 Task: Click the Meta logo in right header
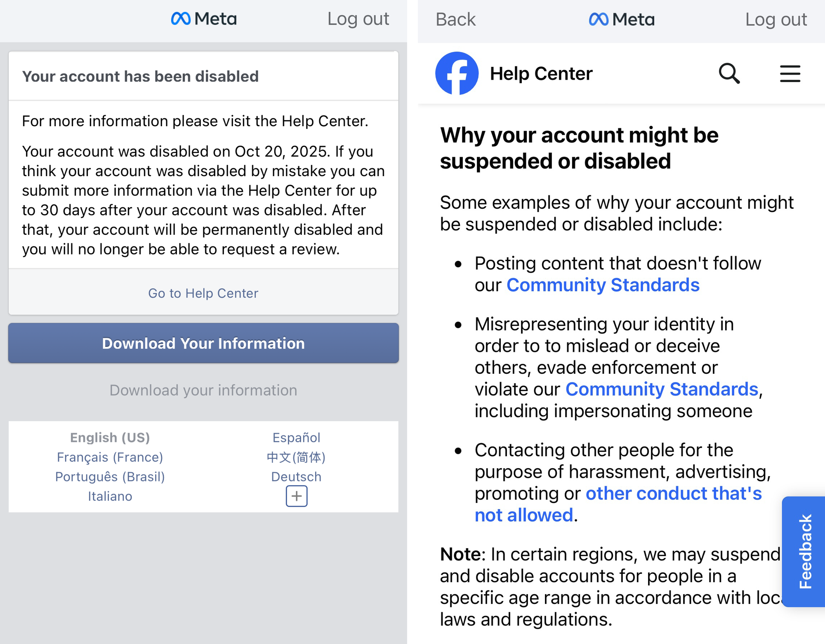click(622, 19)
